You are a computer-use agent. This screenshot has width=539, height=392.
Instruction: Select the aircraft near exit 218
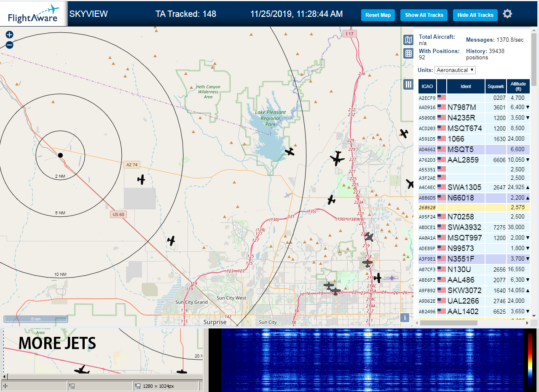point(367,263)
